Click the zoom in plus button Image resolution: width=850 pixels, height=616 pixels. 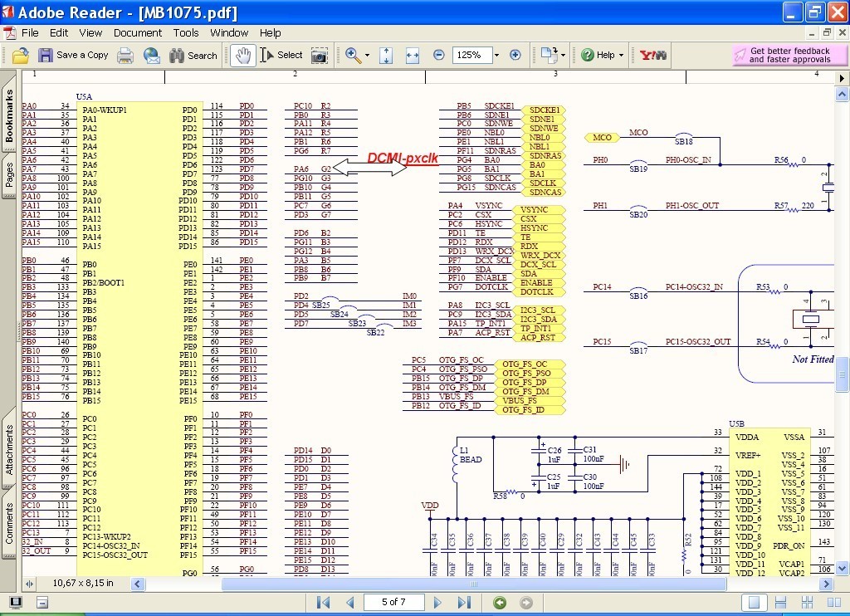pos(515,56)
